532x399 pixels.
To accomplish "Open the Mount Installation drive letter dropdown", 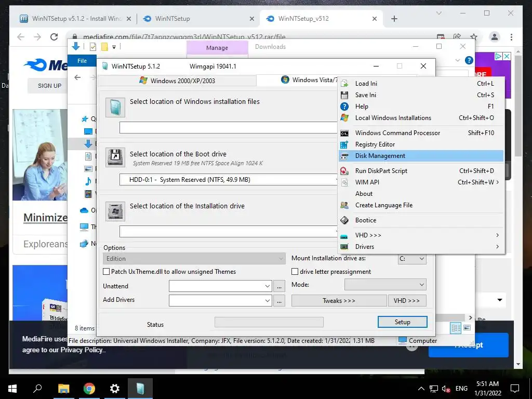I will click(x=412, y=259).
